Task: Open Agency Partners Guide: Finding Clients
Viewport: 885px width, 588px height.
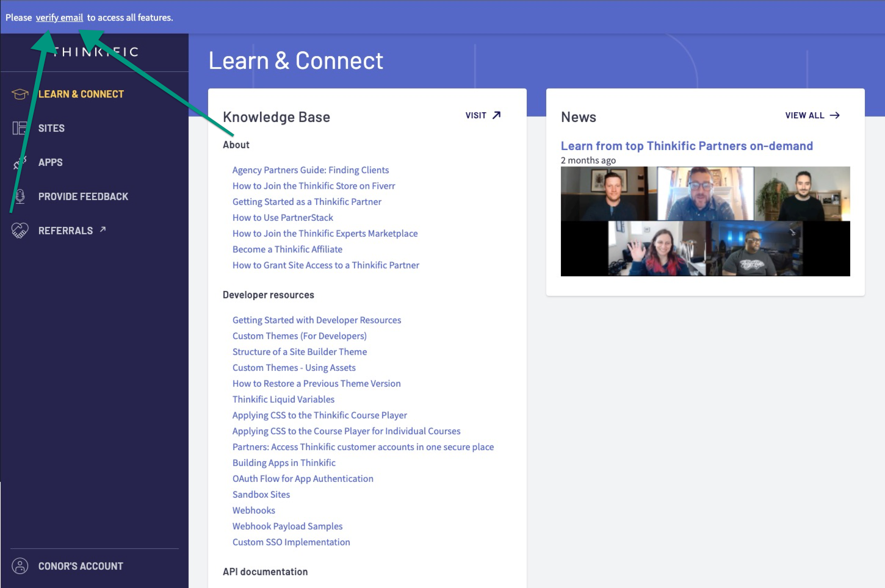Action: (x=311, y=170)
